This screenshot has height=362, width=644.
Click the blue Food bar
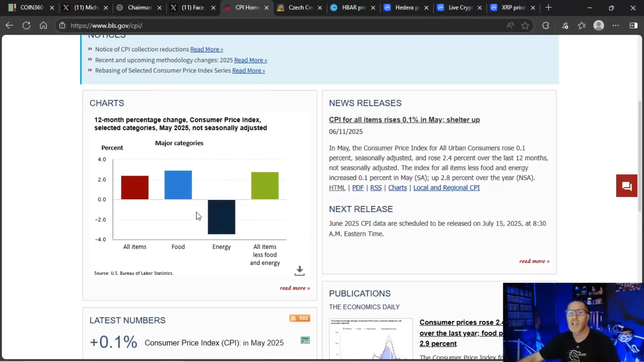click(x=178, y=185)
